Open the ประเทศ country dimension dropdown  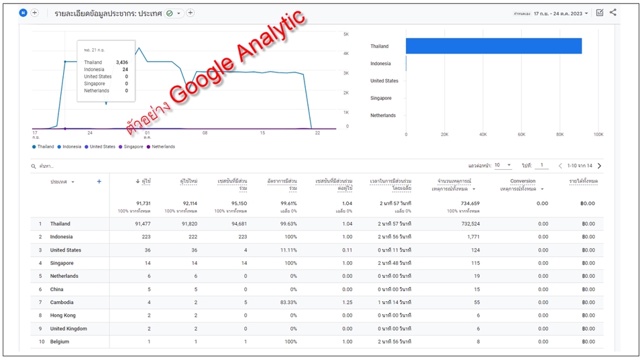[x=62, y=182]
